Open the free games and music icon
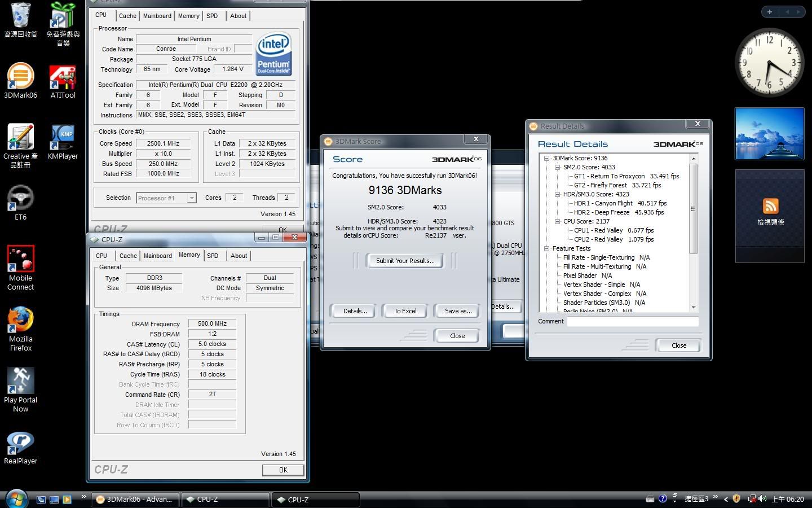812x508 pixels. pos(63,24)
